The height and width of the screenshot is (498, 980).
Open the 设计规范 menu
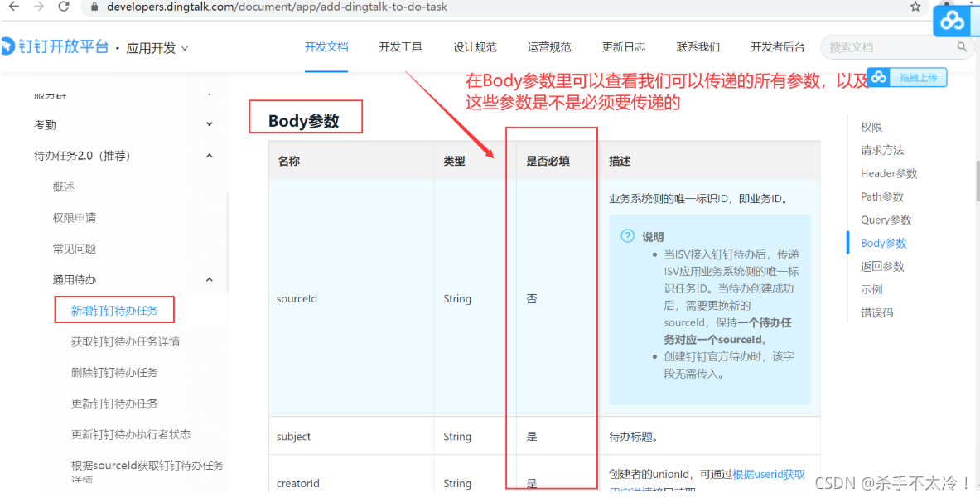click(x=475, y=47)
